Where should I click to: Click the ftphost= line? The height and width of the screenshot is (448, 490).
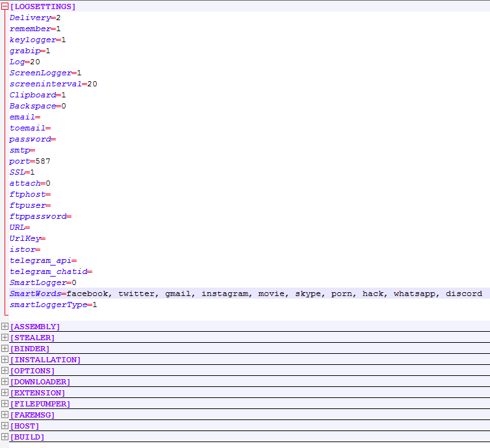pyautogui.click(x=30, y=195)
